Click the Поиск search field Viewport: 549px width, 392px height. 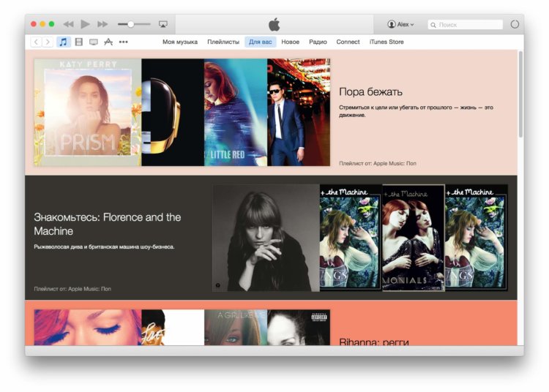click(x=465, y=25)
